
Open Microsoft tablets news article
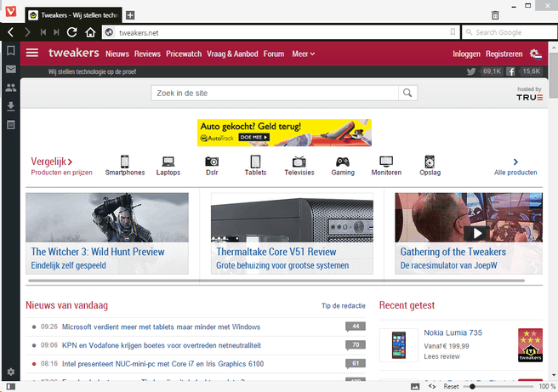click(x=162, y=327)
